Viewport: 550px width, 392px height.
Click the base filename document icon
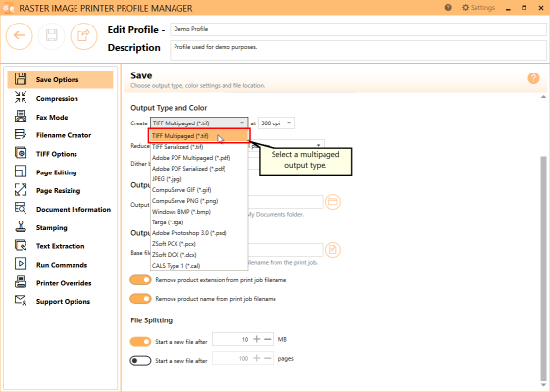(x=333, y=250)
